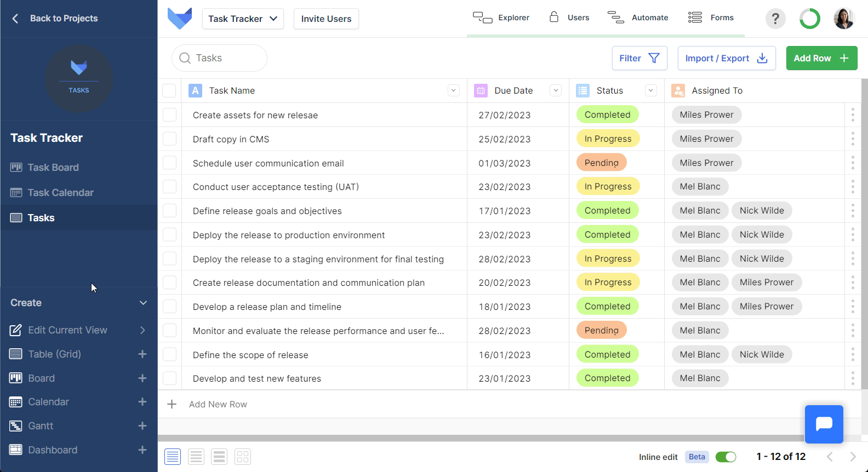Image resolution: width=868 pixels, height=472 pixels.
Task: Click the TASKS project logo circle
Action: point(78,79)
